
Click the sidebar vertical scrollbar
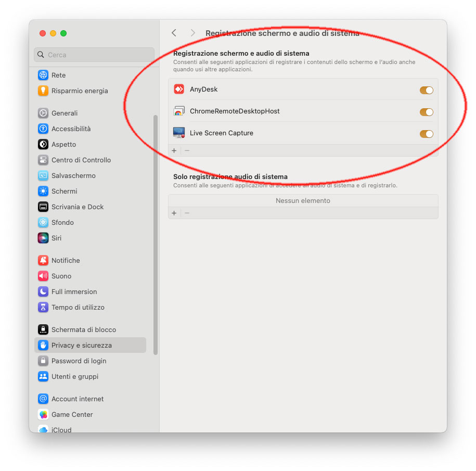(x=156, y=235)
